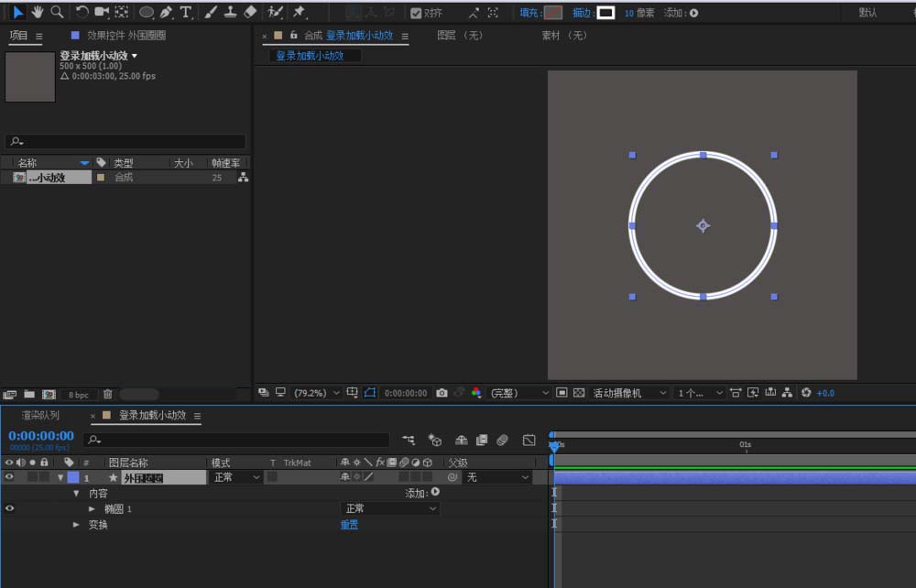This screenshot has height=588, width=916.
Task: Click the project panel search field
Action: (x=125, y=141)
